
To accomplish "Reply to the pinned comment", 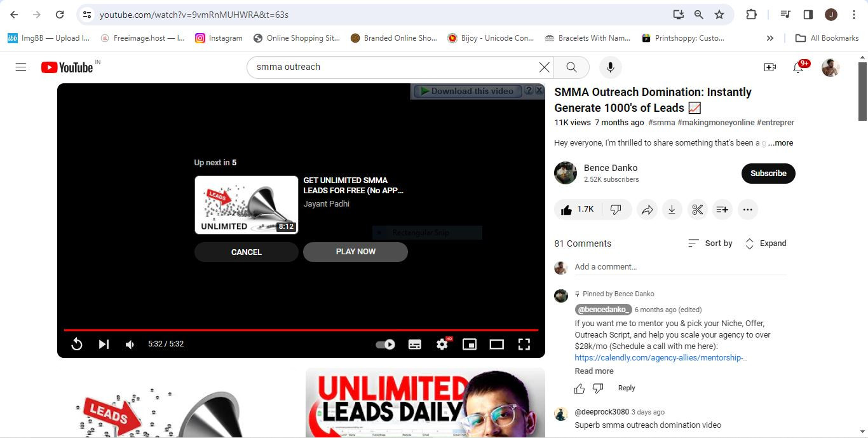I will (627, 388).
